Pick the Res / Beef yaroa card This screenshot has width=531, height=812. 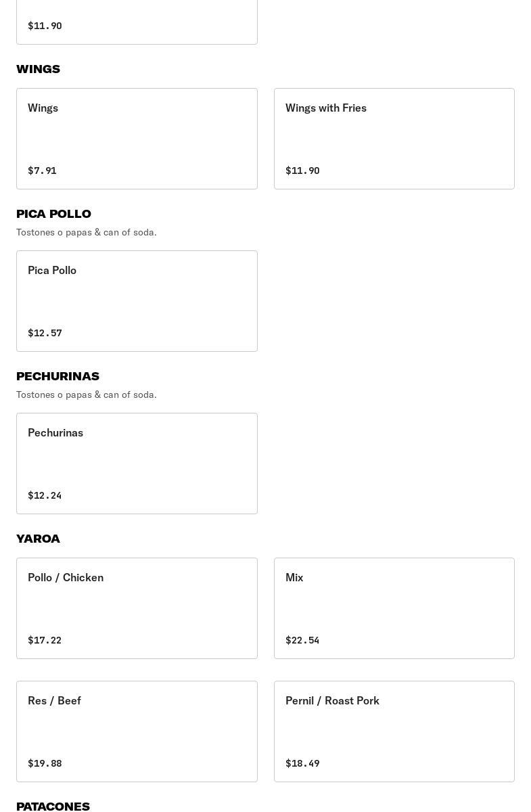[x=137, y=731]
